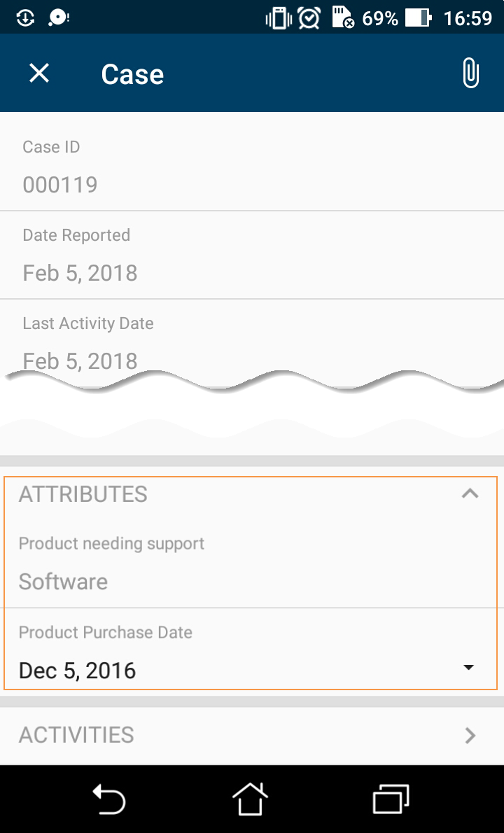The width and height of the screenshot is (504, 833).
Task: Tap the SD card error status icon
Action: click(342, 17)
